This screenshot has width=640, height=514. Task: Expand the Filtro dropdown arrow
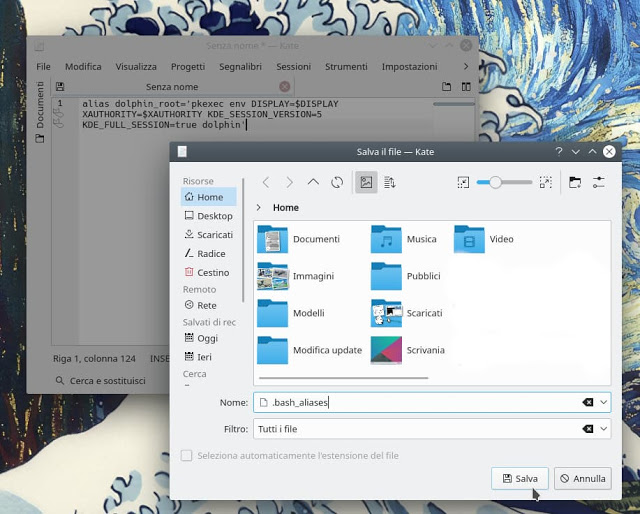tap(604, 429)
